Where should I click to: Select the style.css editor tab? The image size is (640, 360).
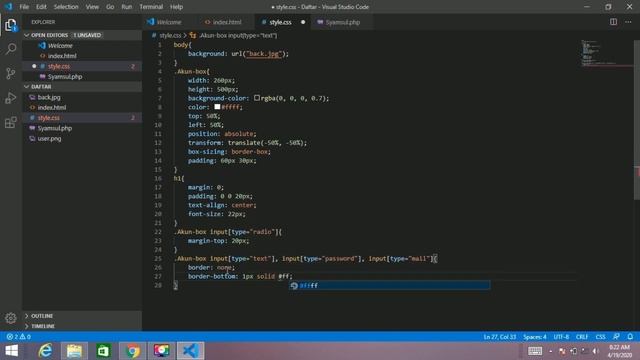pos(280,22)
